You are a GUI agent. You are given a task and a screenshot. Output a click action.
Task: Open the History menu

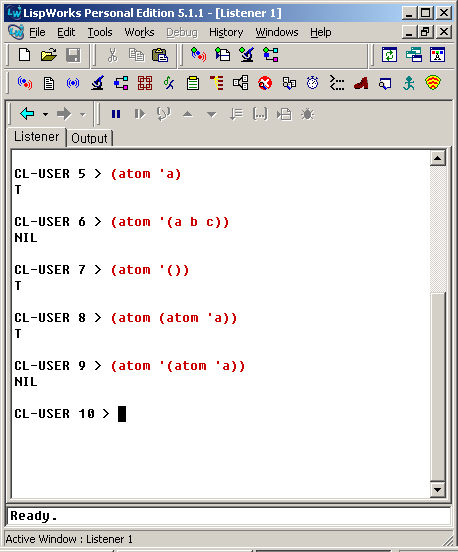[226, 32]
